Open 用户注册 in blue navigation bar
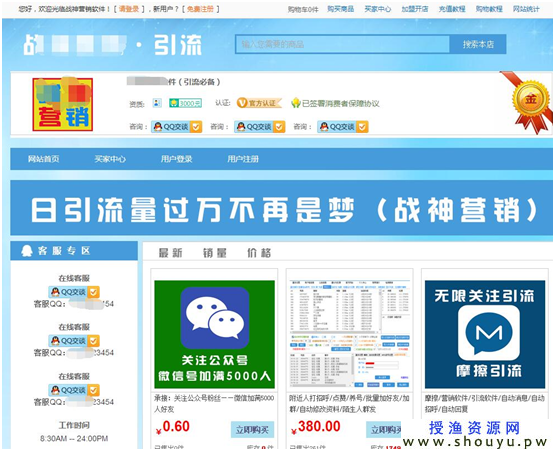 point(243,159)
